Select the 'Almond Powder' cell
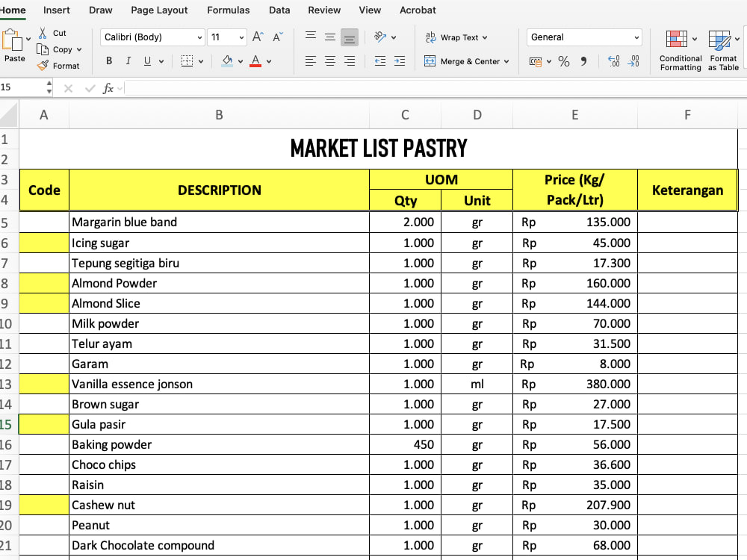The height and width of the screenshot is (560, 747). (219, 283)
